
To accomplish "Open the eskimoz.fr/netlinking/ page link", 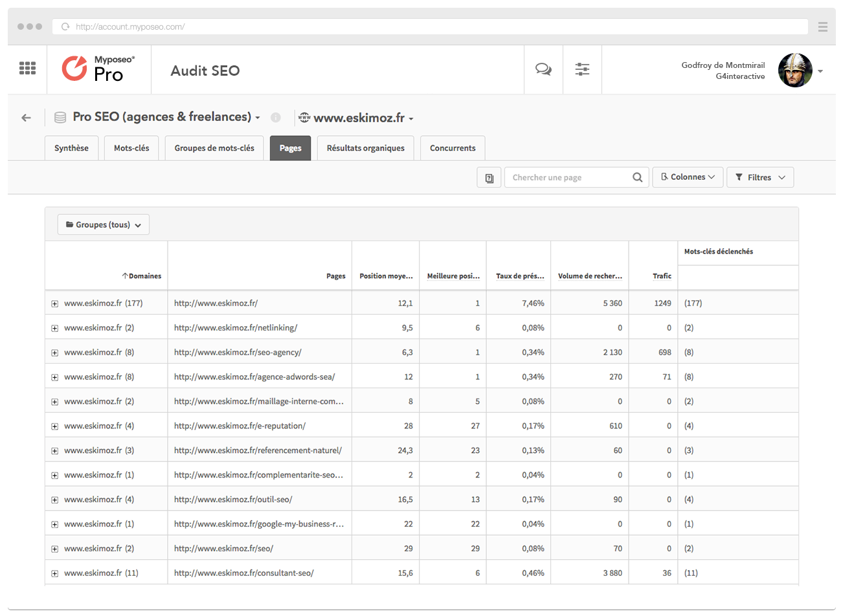I will 236,327.
